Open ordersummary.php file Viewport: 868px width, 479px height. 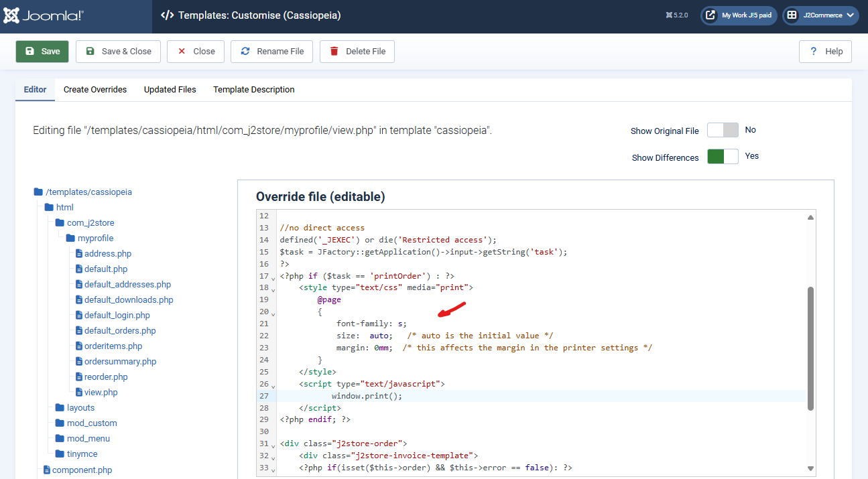(116, 362)
